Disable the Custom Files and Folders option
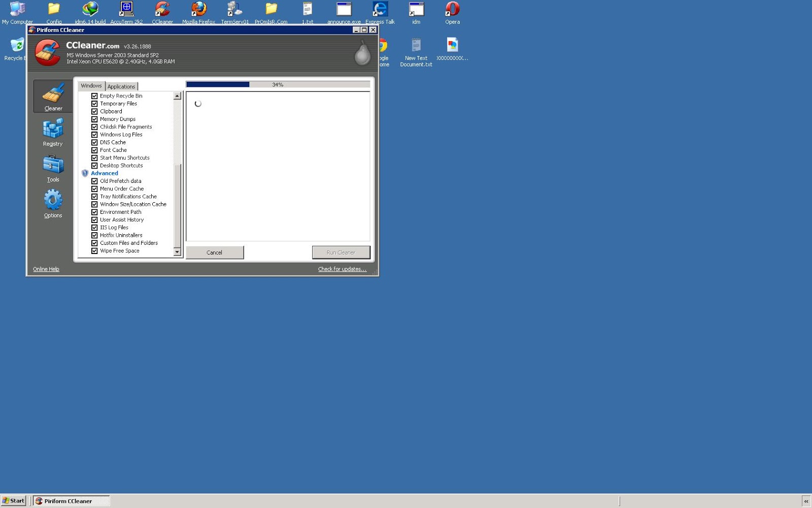812x508 pixels. pos(94,243)
